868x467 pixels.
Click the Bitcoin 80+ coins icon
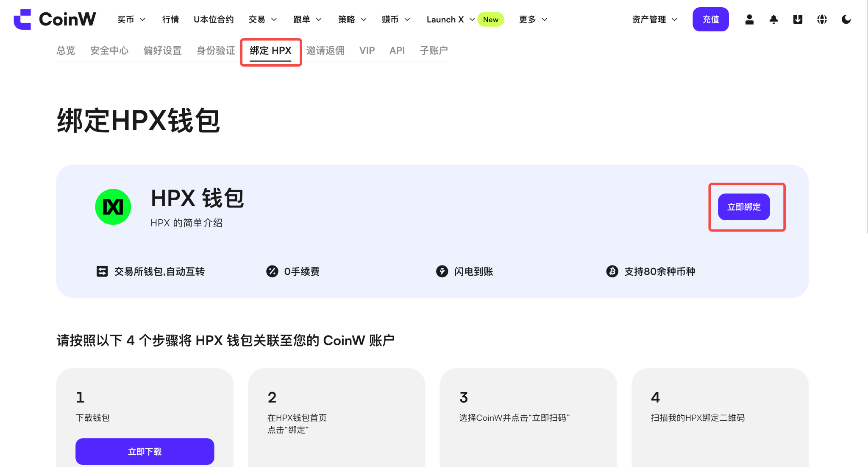tap(612, 271)
